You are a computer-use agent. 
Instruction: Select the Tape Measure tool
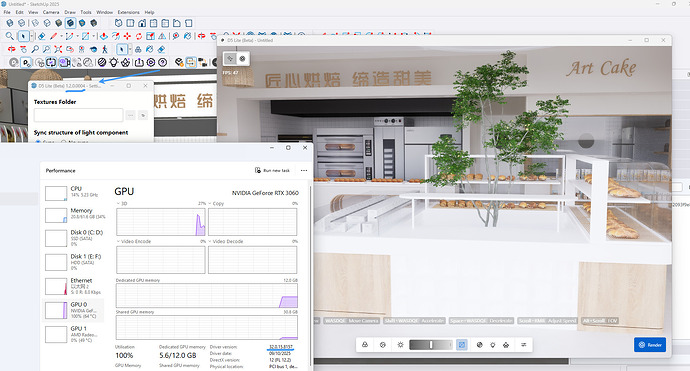coord(176,36)
